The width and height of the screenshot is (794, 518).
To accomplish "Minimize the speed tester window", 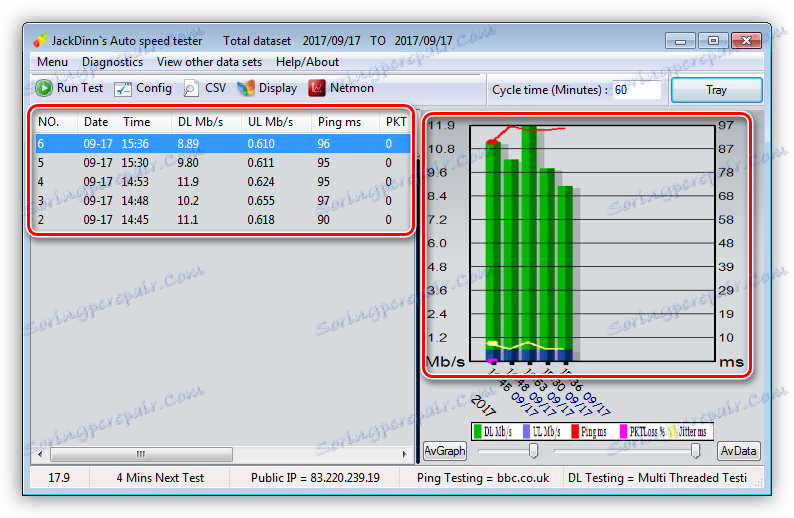I will click(x=680, y=41).
